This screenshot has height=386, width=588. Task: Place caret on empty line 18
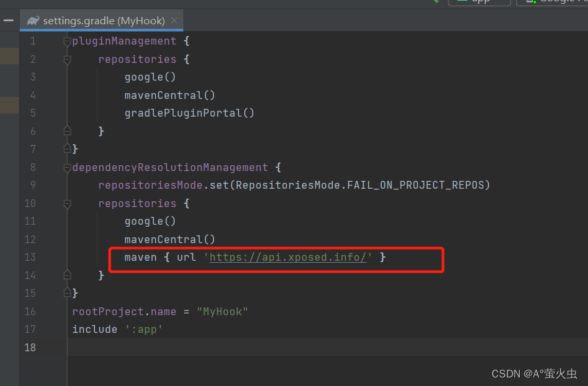point(326,347)
